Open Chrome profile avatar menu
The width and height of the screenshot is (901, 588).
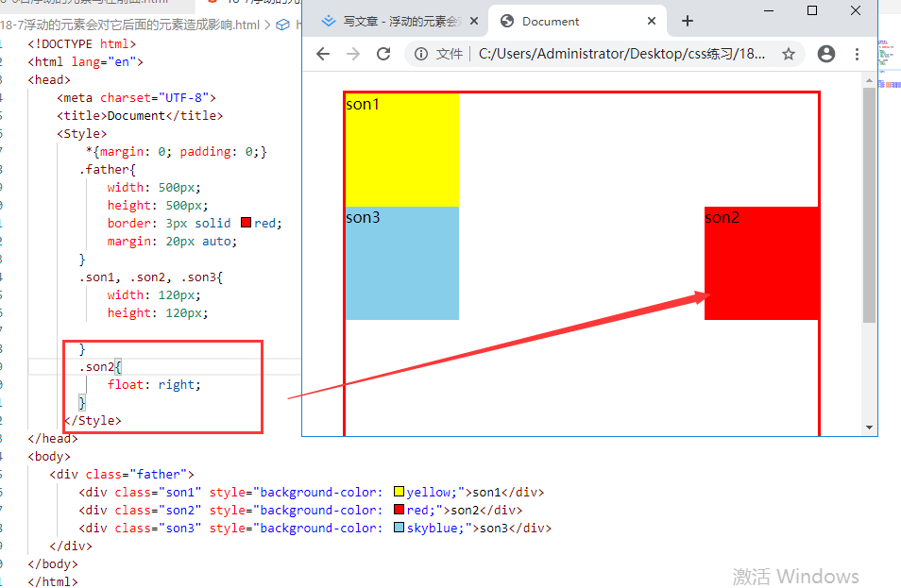(x=826, y=54)
